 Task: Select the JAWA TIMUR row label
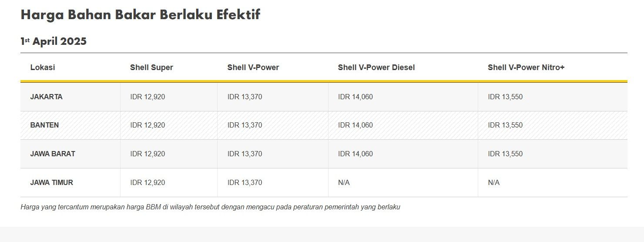(52, 183)
